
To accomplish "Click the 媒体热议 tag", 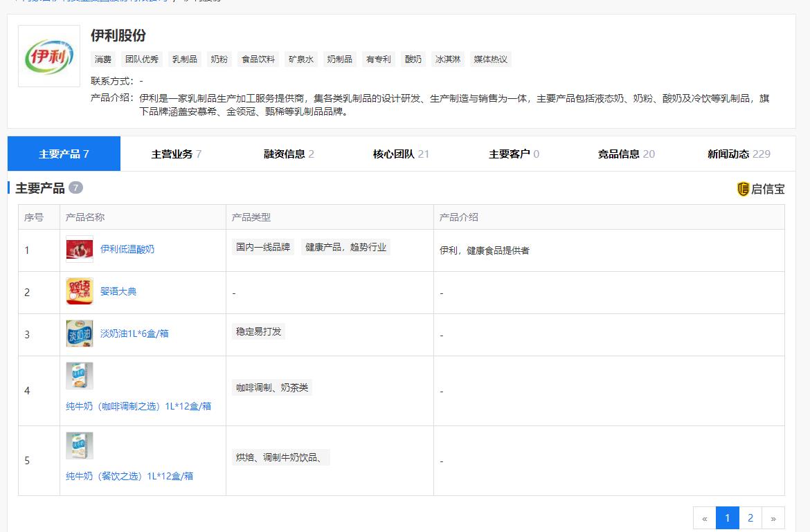I will click(x=490, y=59).
